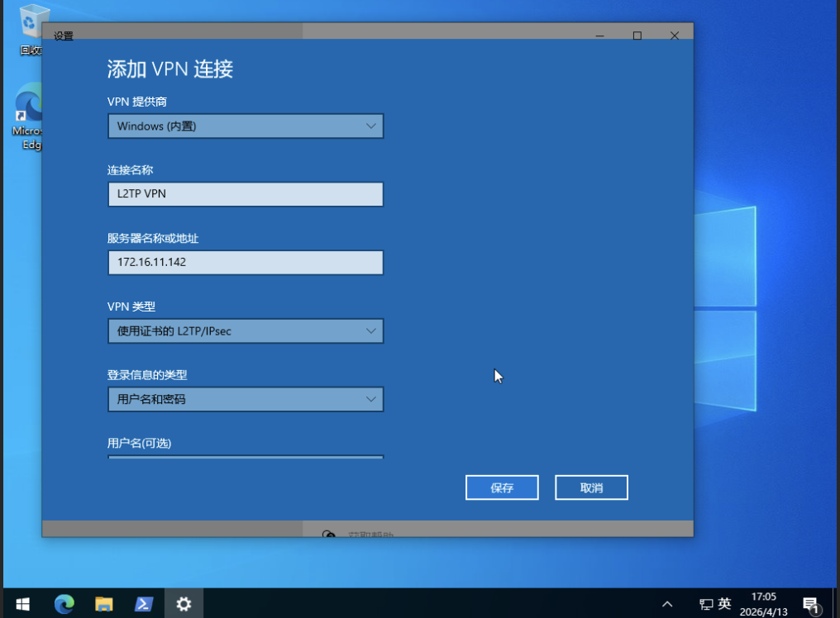Expand the VPN provider dropdown
This screenshot has width=840, height=618.
click(246, 126)
